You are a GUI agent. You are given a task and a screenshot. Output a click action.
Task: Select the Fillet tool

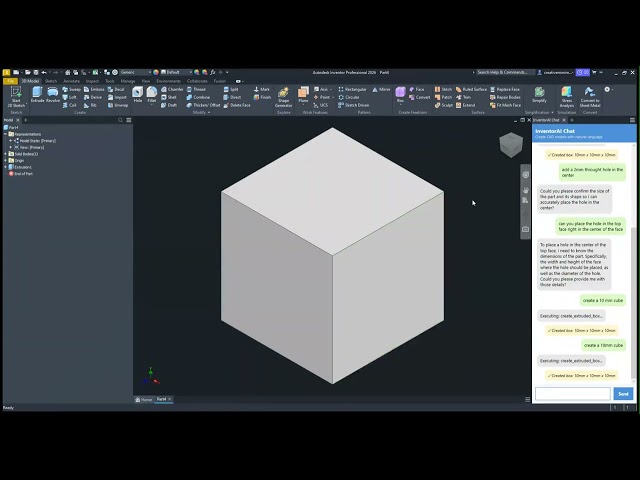(x=151, y=95)
